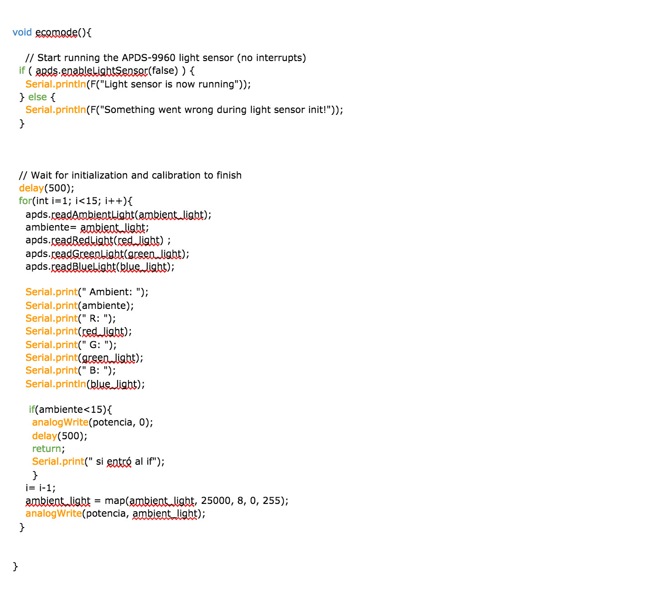Click the line Serial.print(" B: ")
The width and height of the screenshot is (672, 616).
pyautogui.click(x=71, y=370)
